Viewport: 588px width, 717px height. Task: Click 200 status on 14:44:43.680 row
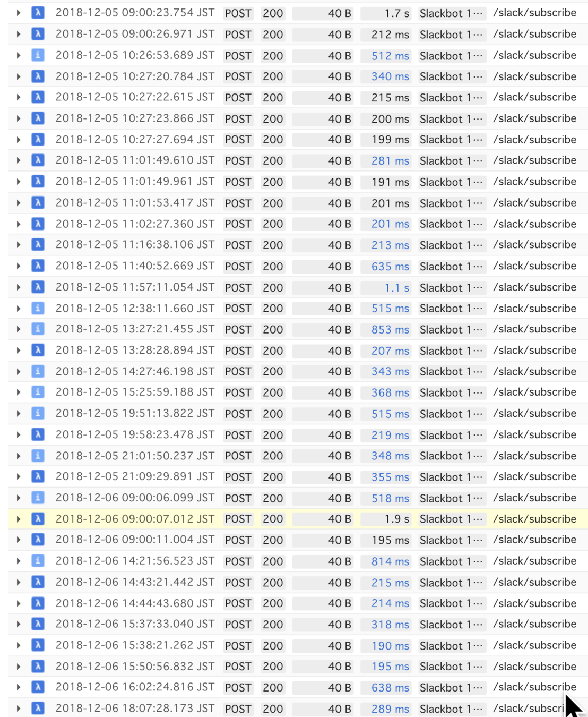pos(273,603)
